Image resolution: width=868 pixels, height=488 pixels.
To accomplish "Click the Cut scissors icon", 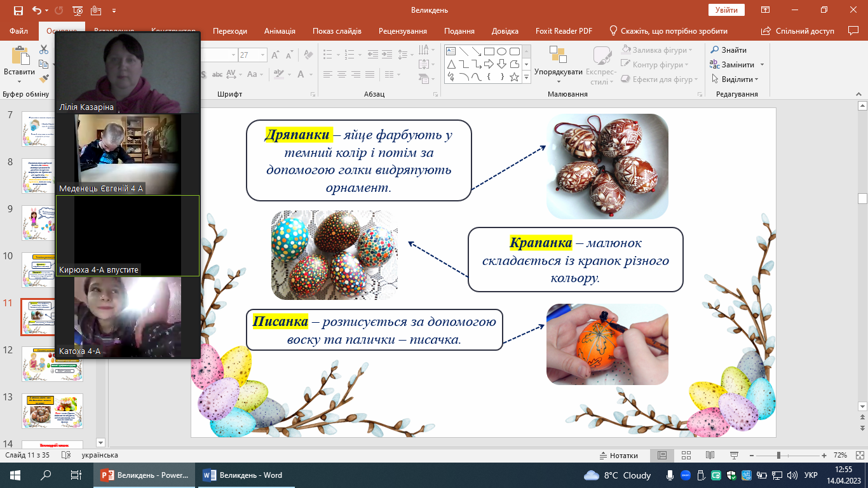I will click(x=43, y=50).
